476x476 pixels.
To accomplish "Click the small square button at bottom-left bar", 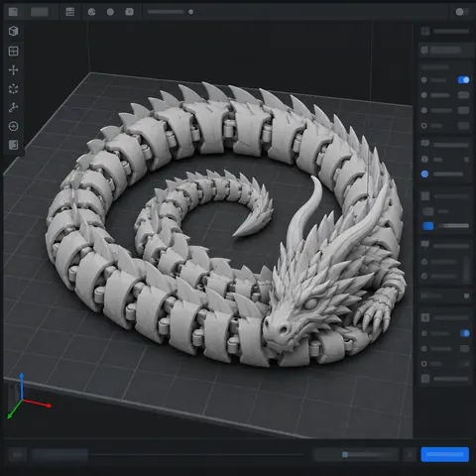I will pos(17,454).
